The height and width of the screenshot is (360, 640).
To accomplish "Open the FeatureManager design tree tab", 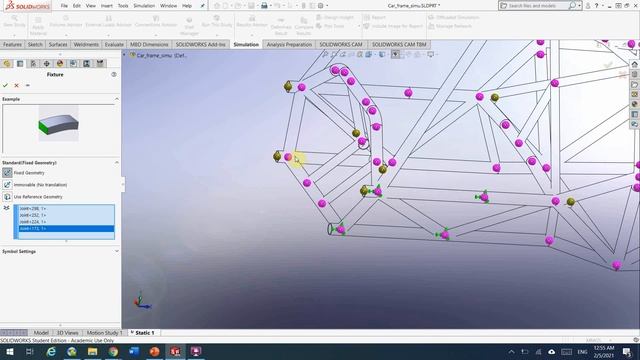I will coord(7,63).
